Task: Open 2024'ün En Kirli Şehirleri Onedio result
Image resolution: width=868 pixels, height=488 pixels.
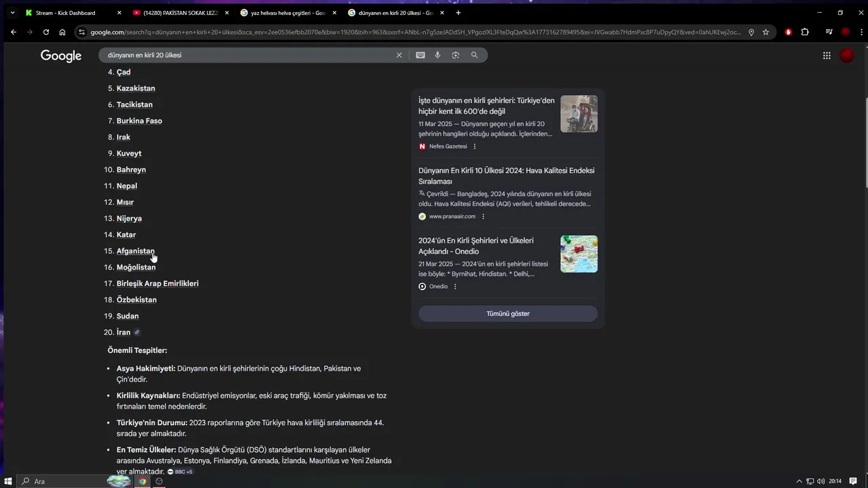Action: [x=476, y=246]
